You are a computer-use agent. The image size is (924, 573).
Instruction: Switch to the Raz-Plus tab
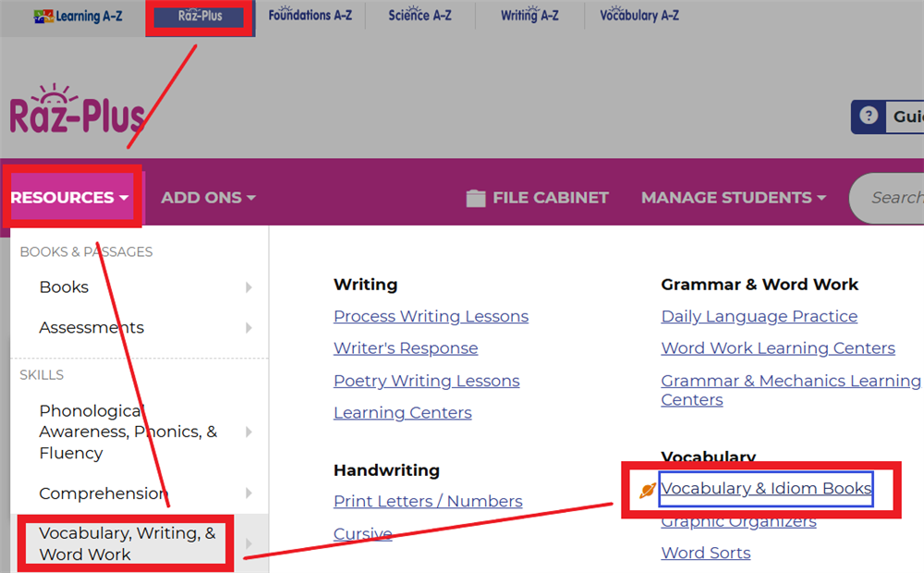[x=200, y=17]
